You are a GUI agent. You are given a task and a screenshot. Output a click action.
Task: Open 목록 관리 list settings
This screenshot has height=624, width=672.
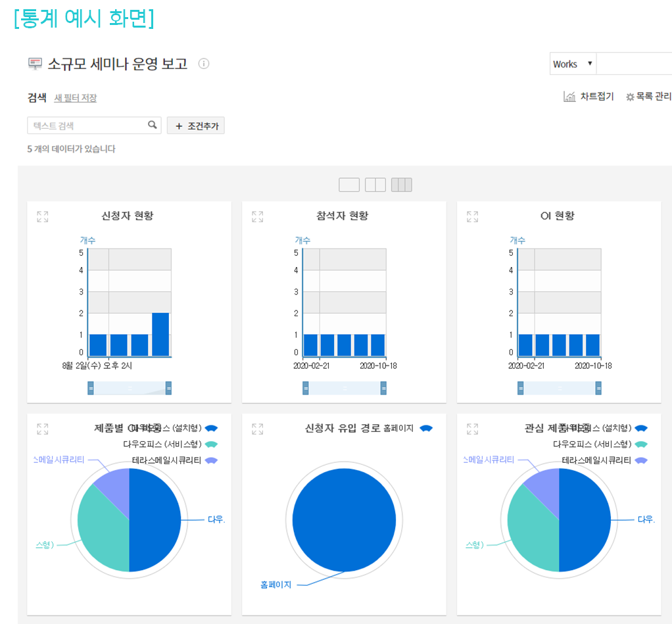coord(648,97)
